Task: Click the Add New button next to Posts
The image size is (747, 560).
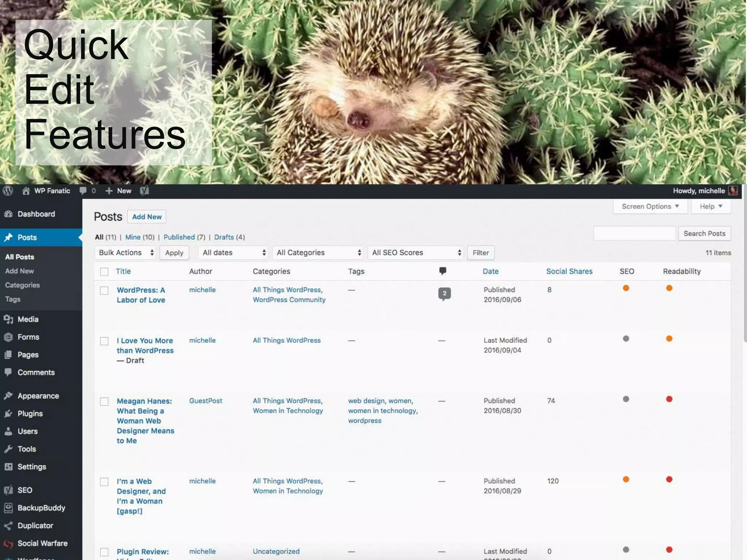Action: 147,217
